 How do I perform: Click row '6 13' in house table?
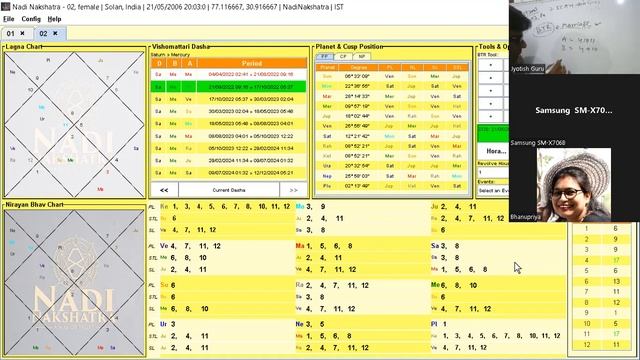click(x=601, y=281)
